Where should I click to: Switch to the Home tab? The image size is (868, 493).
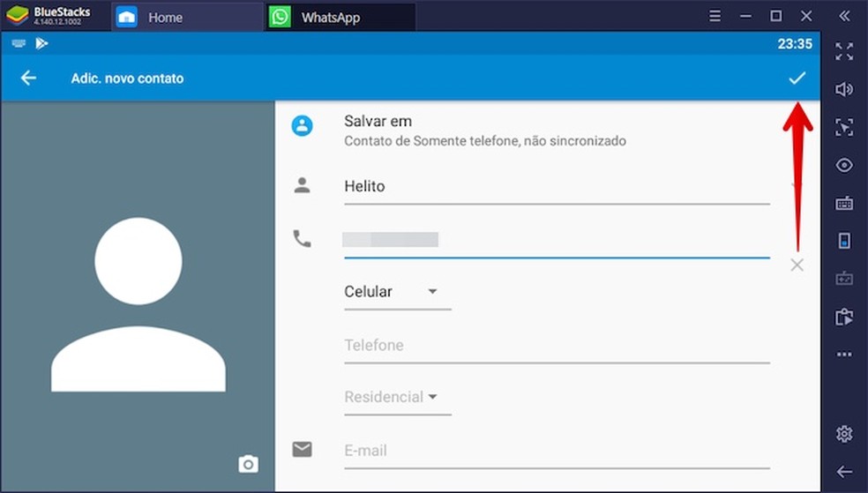pyautogui.click(x=187, y=17)
